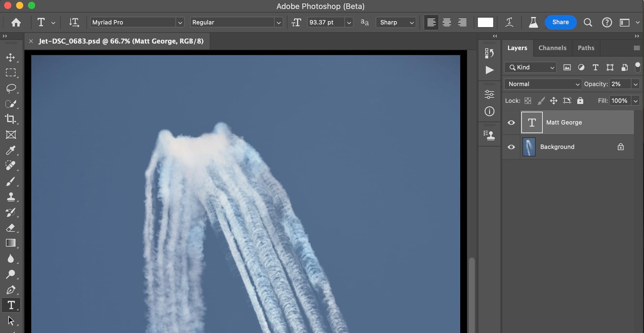Switch to the Paths tab
Screen dimensions: 644x333
click(586, 48)
